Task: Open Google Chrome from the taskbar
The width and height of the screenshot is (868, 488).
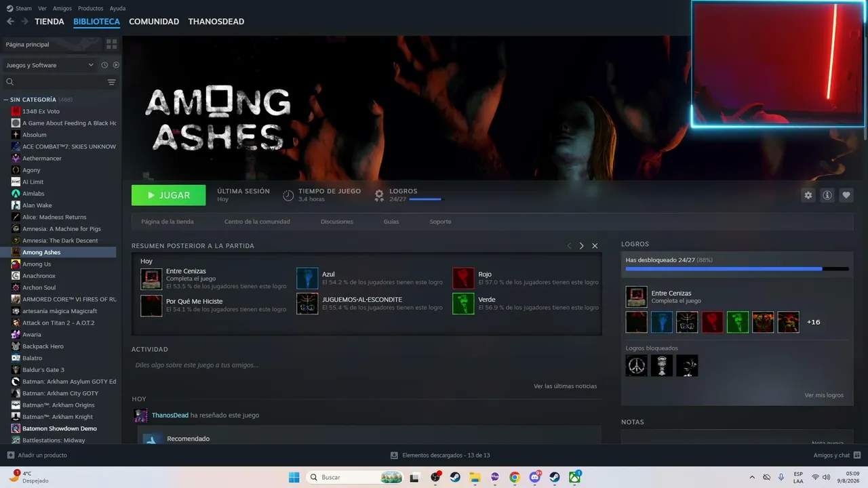Action: (x=515, y=477)
